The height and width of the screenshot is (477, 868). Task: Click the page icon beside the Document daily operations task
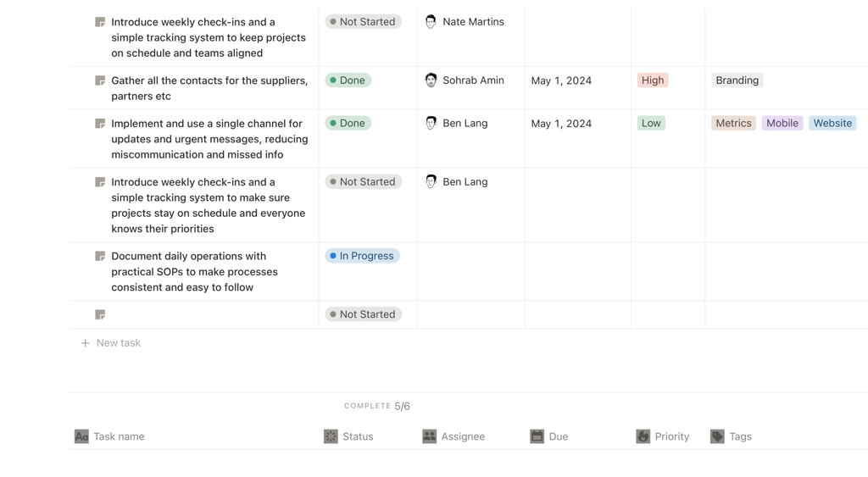tap(100, 257)
